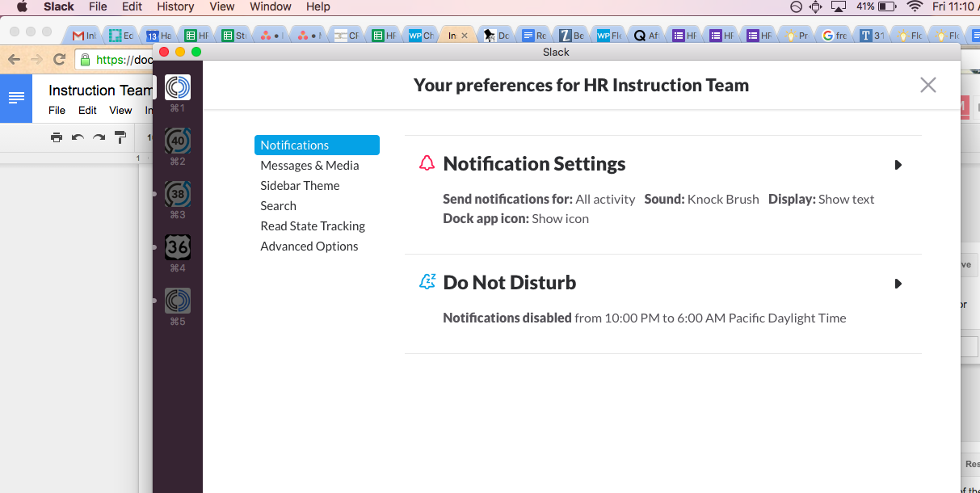Open Read State Tracking preferences
Image resolution: width=980 pixels, height=493 pixels.
pyautogui.click(x=313, y=226)
